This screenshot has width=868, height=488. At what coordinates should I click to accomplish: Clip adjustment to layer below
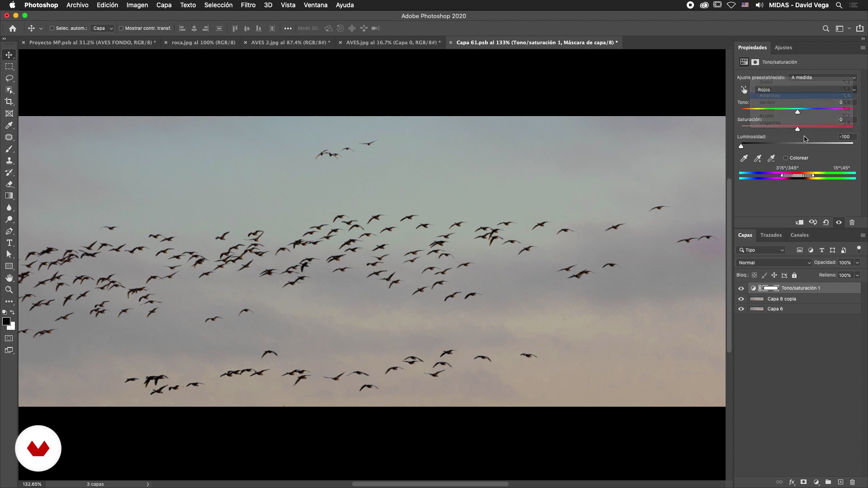tap(799, 222)
